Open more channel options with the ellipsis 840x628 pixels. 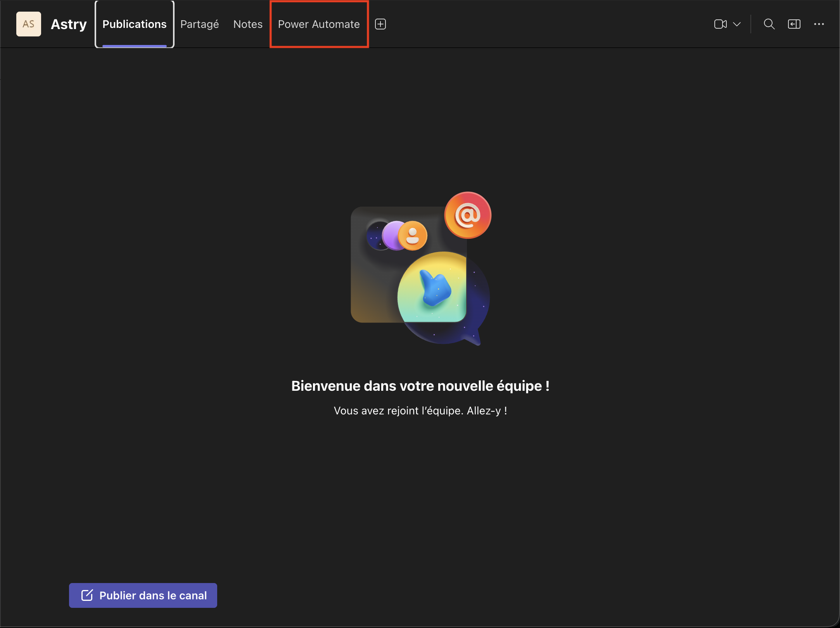point(819,24)
